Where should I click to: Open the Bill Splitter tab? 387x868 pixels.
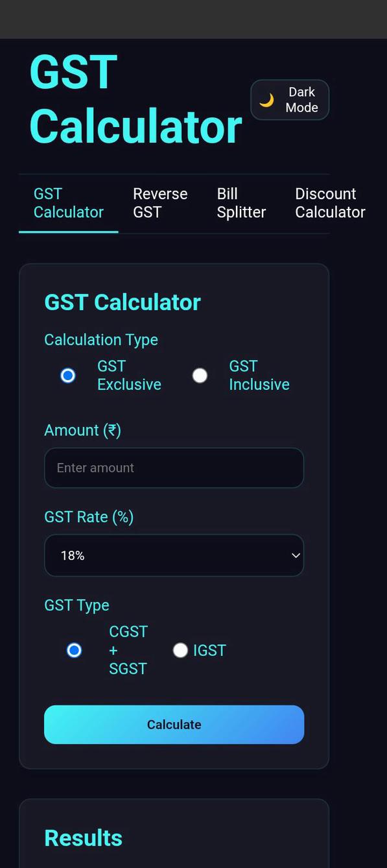point(240,202)
